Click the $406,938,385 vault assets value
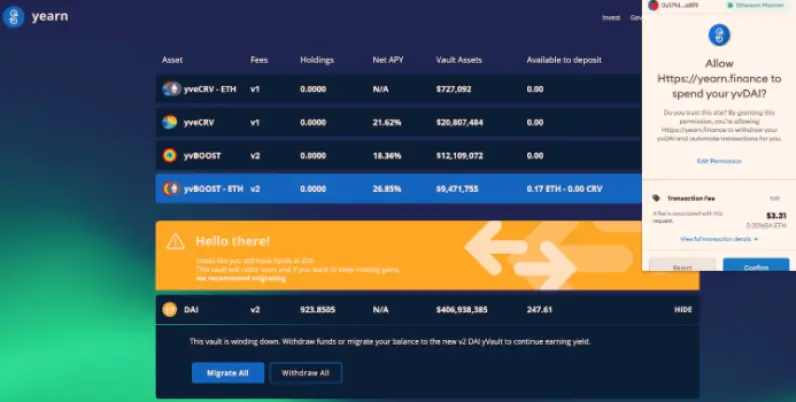Screen dimensions: 796x402 point(461,310)
